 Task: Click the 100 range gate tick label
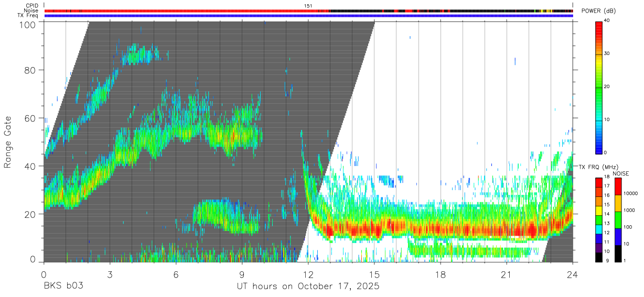pyautogui.click(x=29, y=25)
